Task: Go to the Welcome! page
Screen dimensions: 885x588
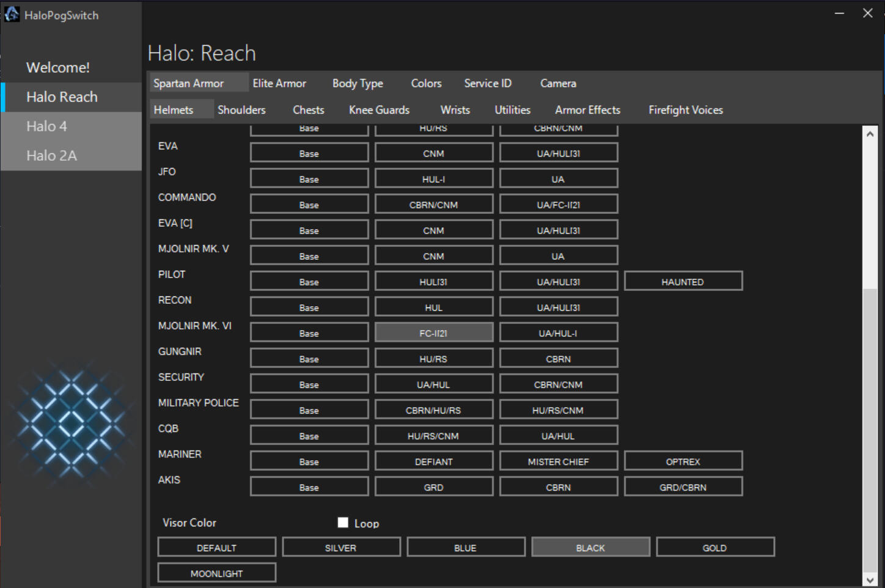Action: tap(58, 67)
